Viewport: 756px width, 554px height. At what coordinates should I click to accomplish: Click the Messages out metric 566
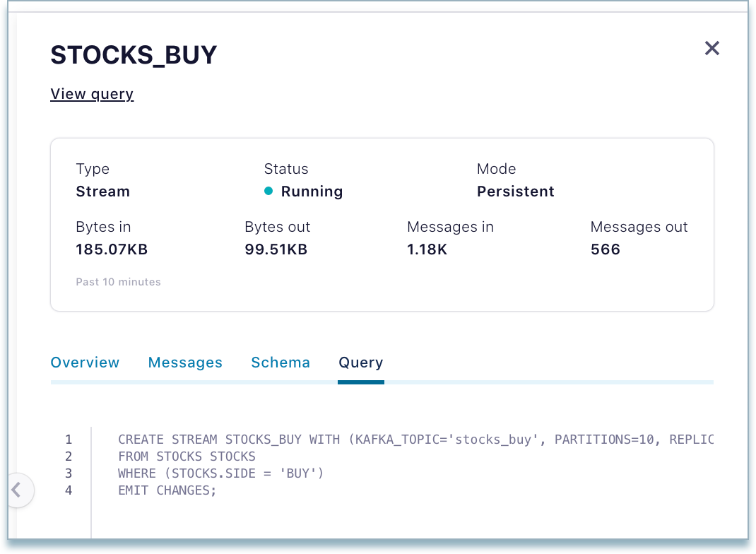605,249
